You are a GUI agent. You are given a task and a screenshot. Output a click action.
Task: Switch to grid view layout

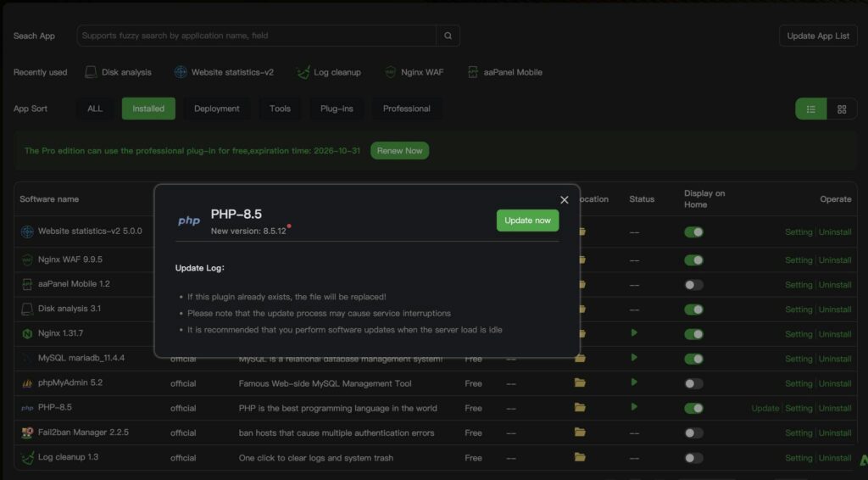coord(842,109)
